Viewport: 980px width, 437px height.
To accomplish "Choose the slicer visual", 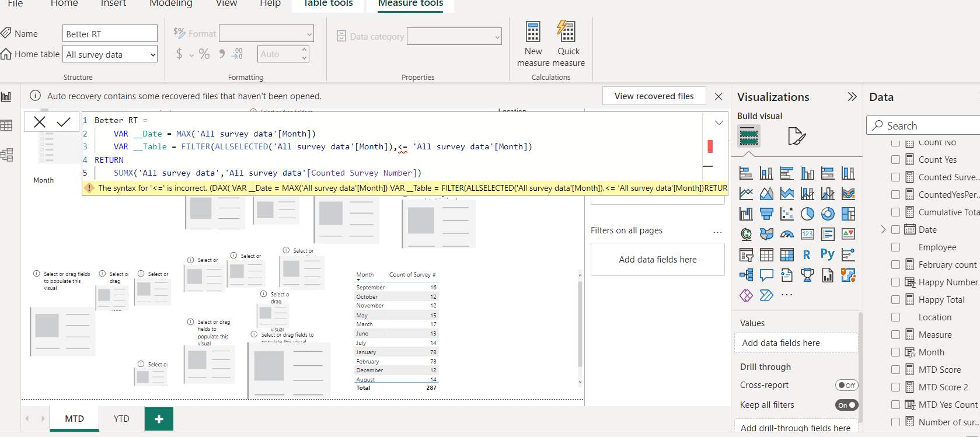I will click(x=746, y=254).
